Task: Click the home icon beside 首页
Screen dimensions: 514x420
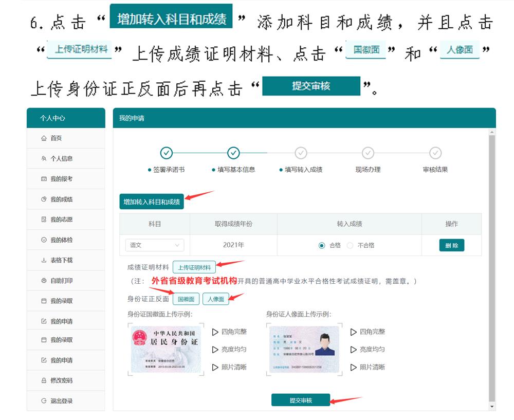Action: (44, 138)
